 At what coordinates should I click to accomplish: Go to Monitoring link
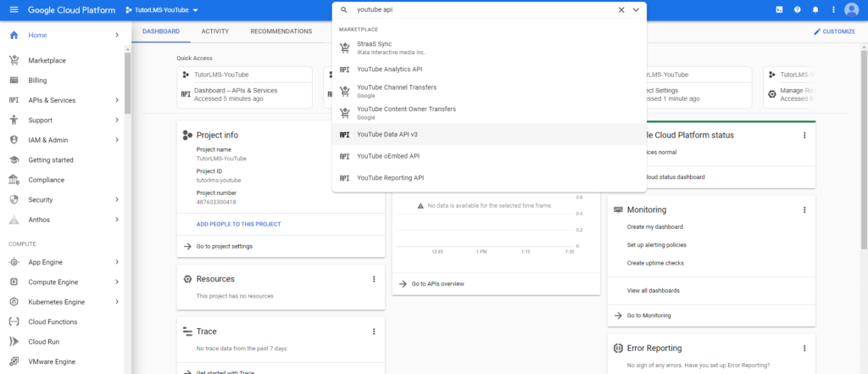click(648, 315)
